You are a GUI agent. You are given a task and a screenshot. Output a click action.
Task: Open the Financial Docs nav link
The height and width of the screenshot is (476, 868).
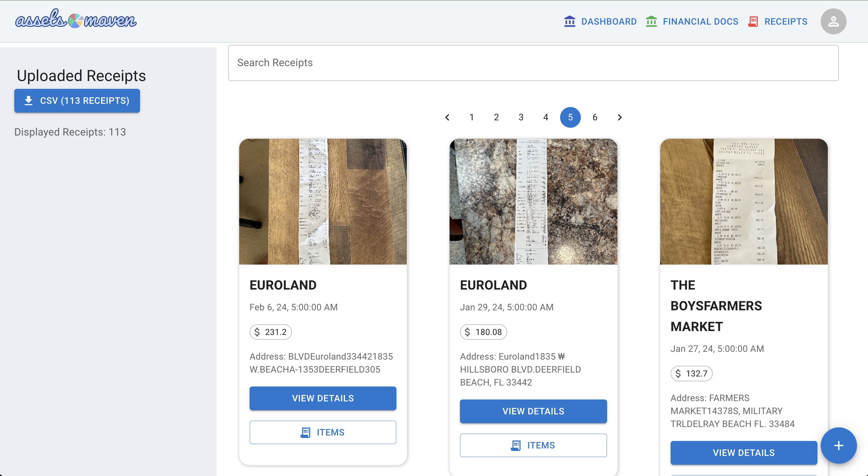[700, 21]
